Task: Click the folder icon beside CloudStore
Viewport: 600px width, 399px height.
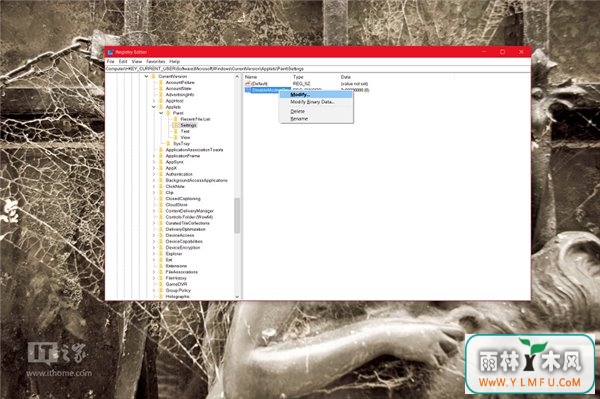Action: tap(161, 205)
